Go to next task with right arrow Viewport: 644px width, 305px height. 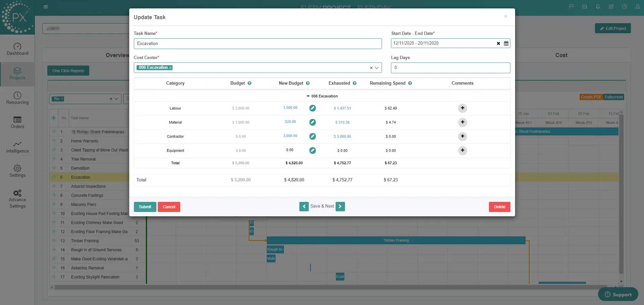click(x=340, y=206)
